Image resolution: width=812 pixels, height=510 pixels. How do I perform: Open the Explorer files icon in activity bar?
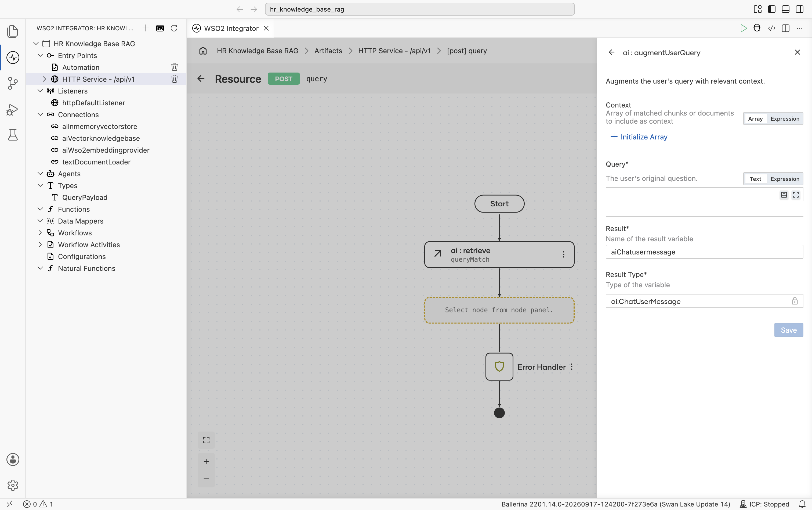13,31
